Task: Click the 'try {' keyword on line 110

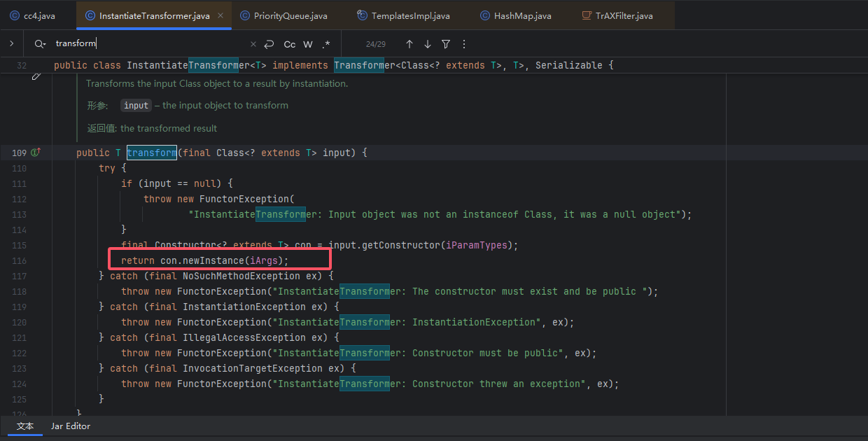Action: click(113, 168)
